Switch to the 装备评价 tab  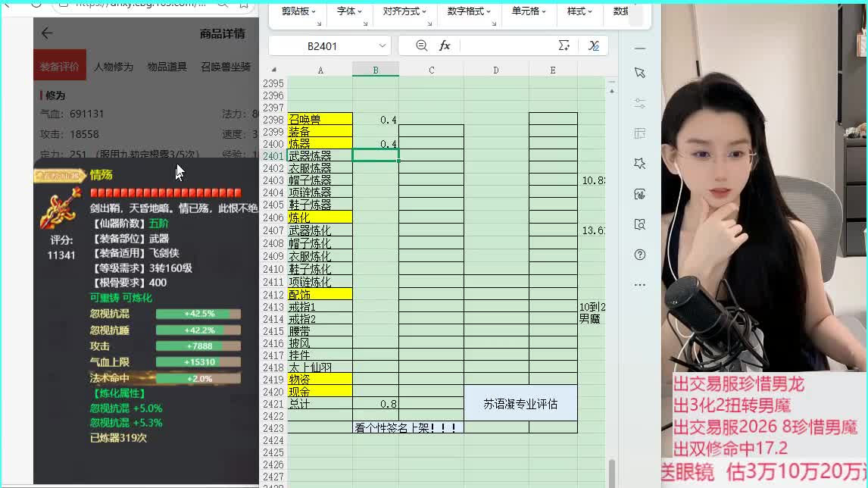(59, 67)
